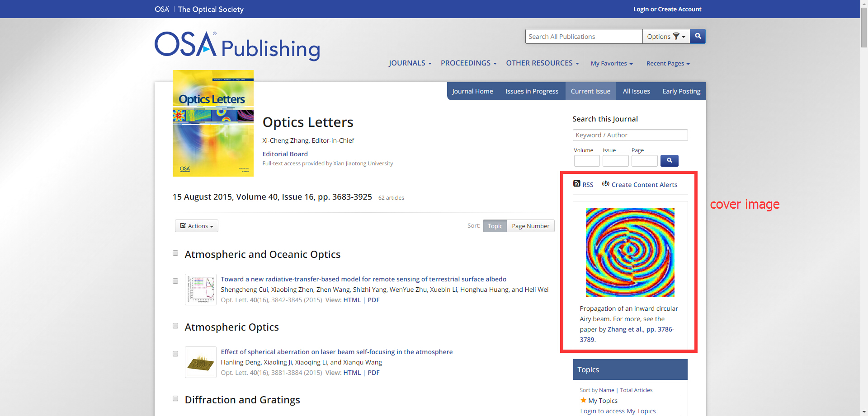Click the RSS feed icon

click(x=576, y=183)
